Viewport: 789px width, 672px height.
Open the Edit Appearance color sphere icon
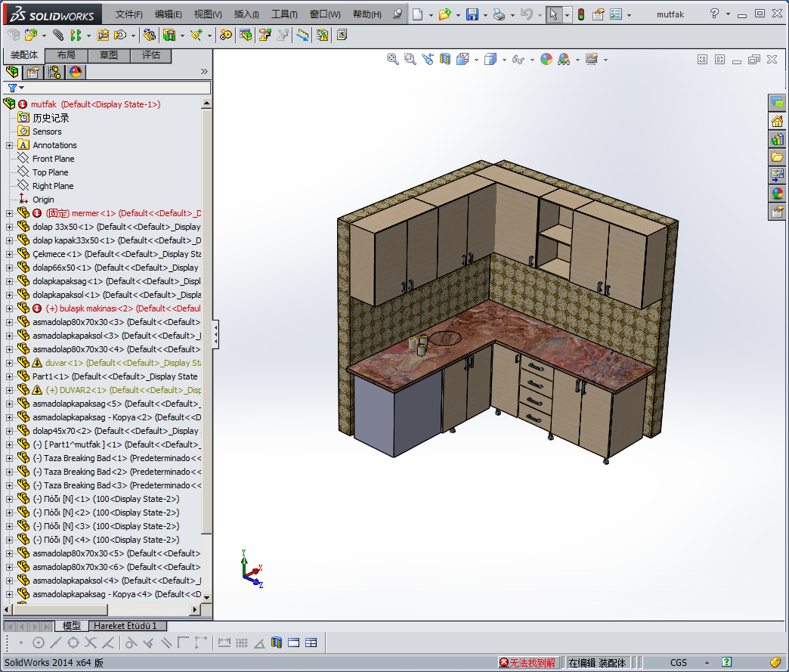(x=546, y=59)
